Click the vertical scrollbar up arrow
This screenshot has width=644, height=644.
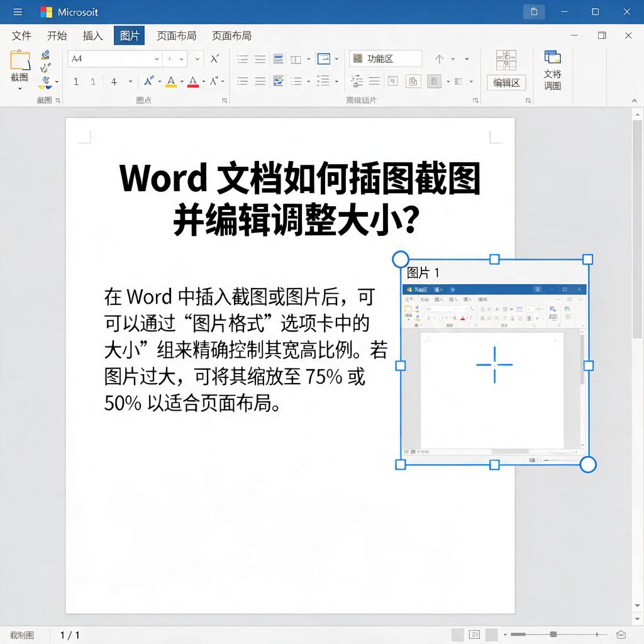[x=637, y=114]
